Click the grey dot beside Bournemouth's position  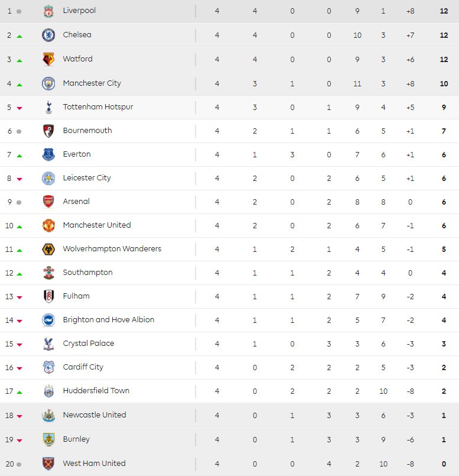tap(19, 131)
